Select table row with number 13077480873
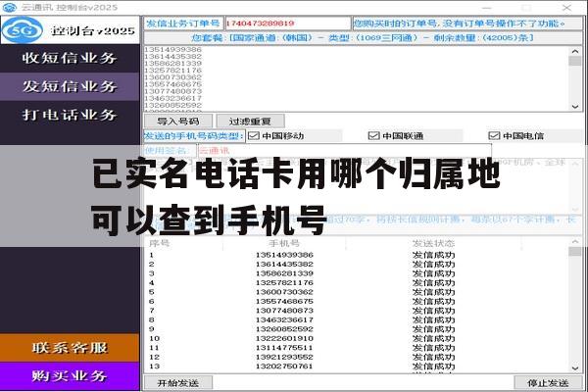This screenshot has height=392, width=588. coord(357,311)
